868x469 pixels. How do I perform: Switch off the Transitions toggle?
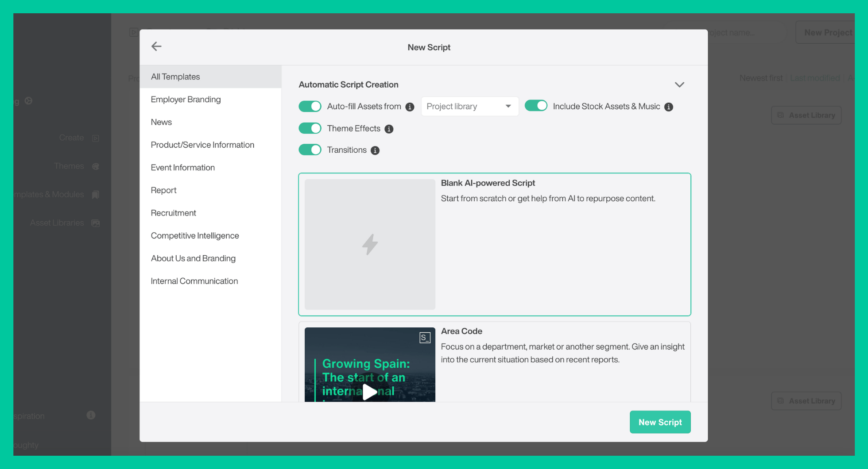point(310,150)
